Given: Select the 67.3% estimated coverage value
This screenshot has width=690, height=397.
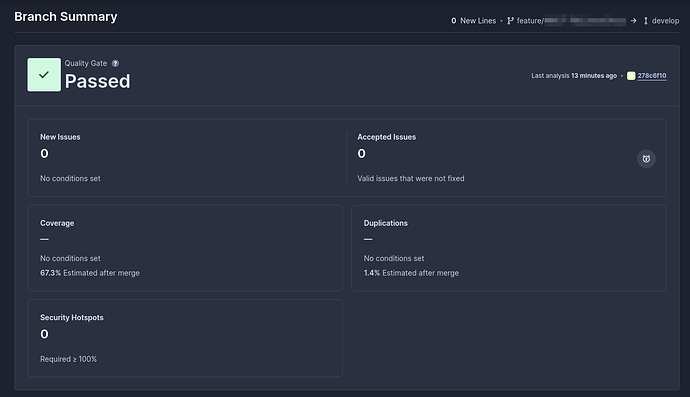Looking at the screenshot, I should pyautogui.click(x=51, y=273).
